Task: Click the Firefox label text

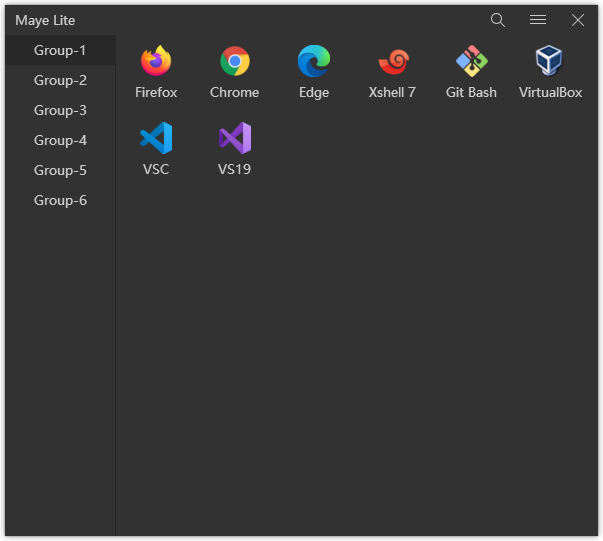Action: [x=156, y=92]
